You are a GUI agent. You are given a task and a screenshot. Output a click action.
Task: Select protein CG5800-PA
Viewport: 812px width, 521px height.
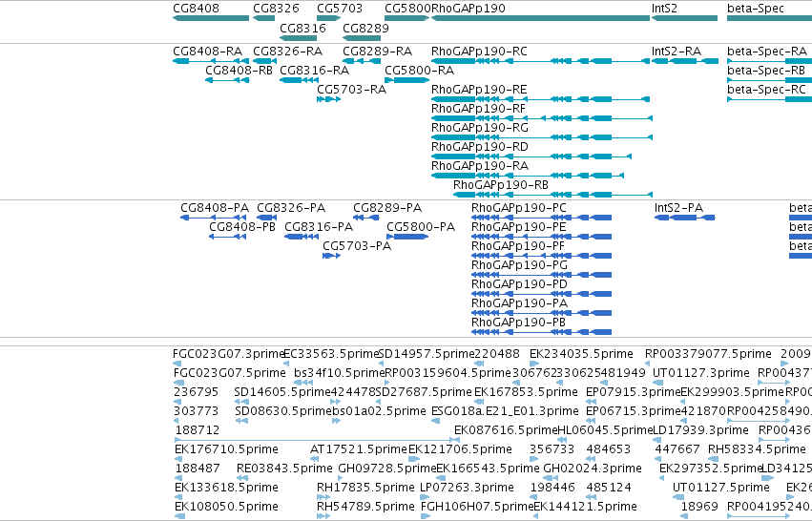[407, 237]
